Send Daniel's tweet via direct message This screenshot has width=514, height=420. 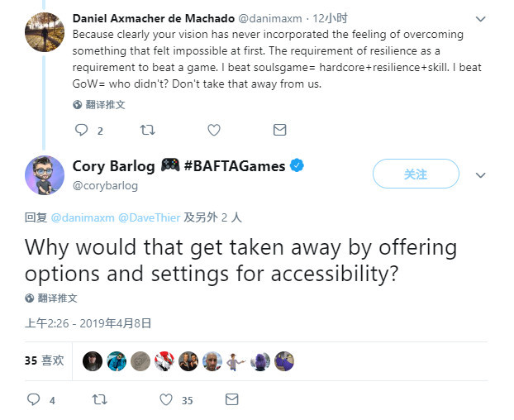(279, 131)
